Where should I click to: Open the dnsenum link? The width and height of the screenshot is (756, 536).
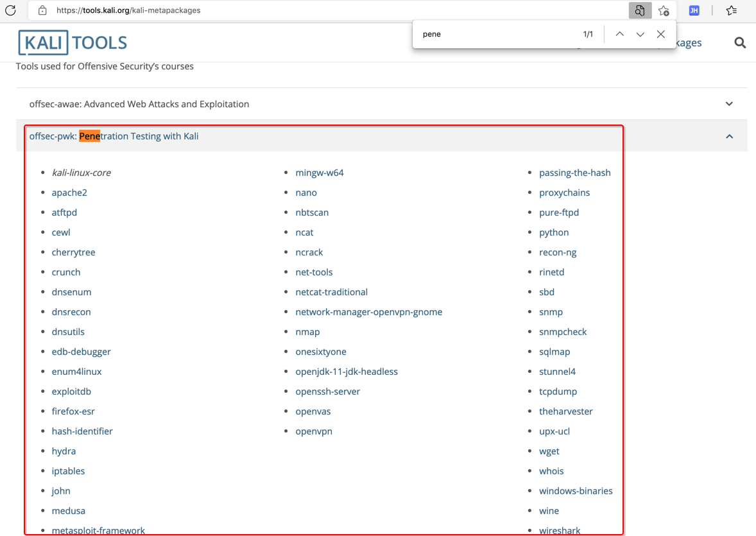[71, 292]
